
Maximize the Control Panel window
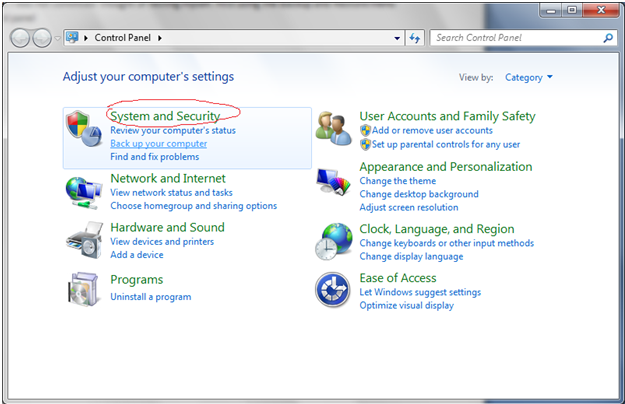572,10
